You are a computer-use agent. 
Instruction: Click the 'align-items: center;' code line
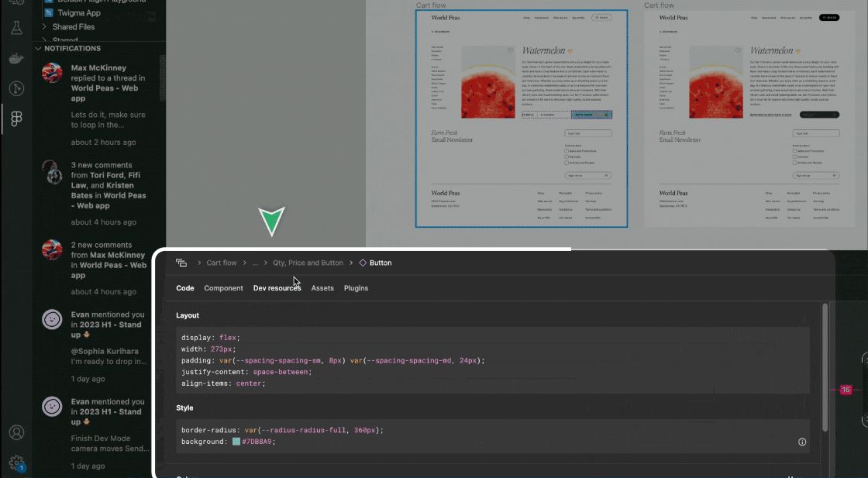[x=223, y=383]
